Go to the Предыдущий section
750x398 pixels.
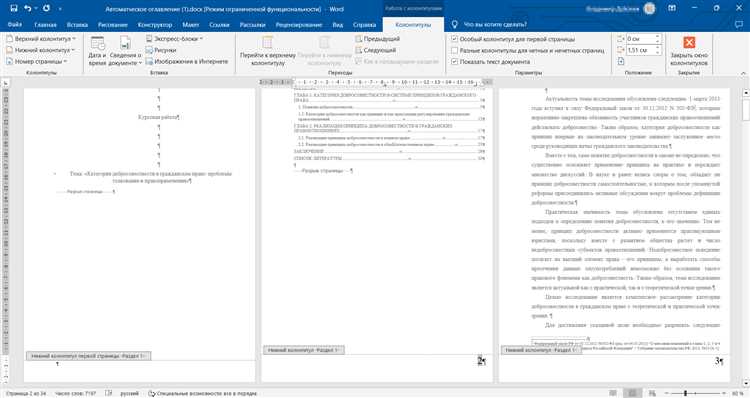[x=377, y=39]
